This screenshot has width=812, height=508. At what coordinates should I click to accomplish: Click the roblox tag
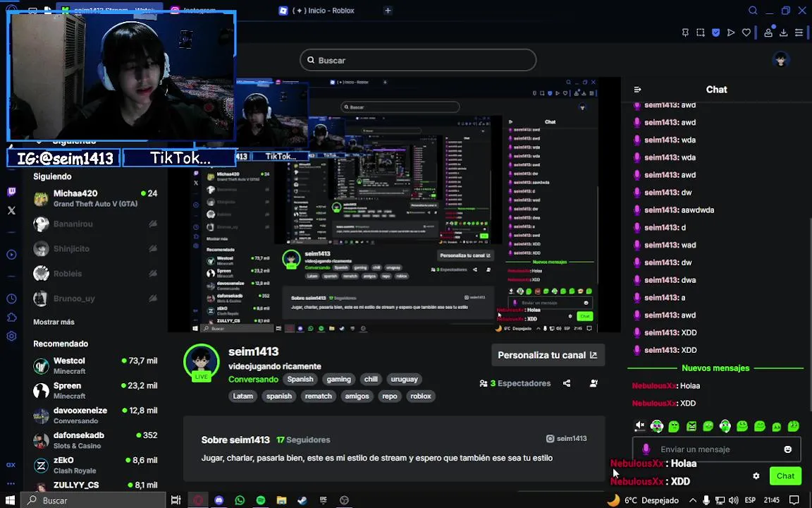point(421,396)
